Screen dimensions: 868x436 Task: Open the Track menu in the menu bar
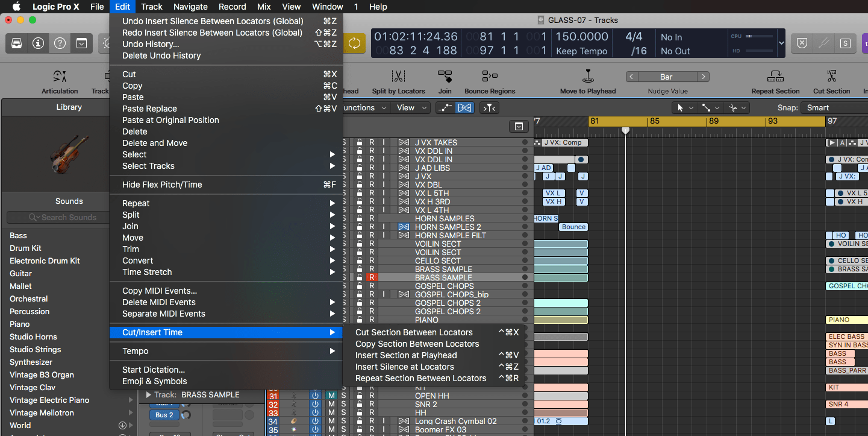tap(151, 7)
